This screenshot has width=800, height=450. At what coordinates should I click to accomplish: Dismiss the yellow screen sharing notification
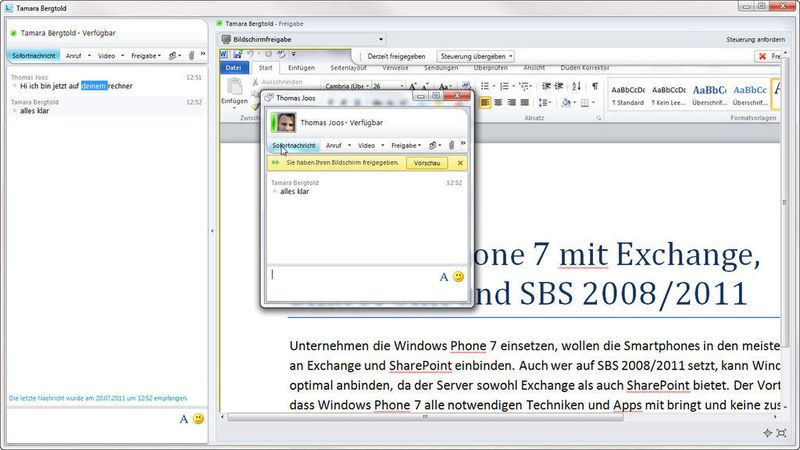460,163
